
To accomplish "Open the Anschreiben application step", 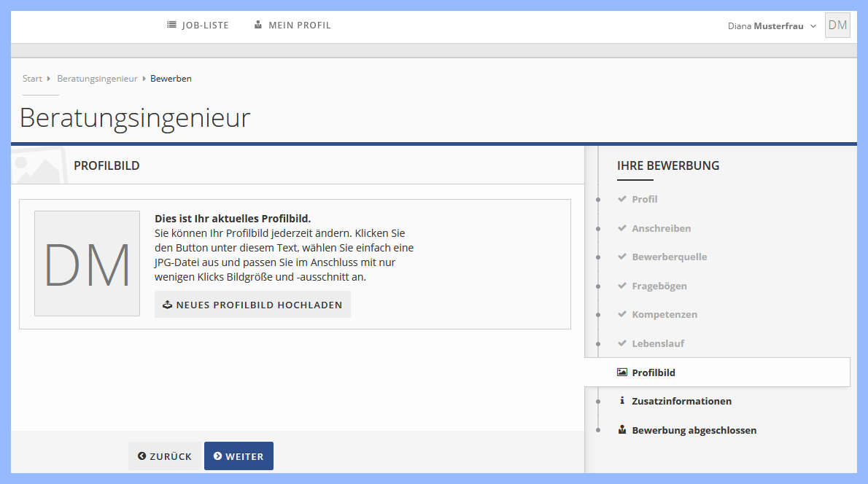I will click(661, 228).
